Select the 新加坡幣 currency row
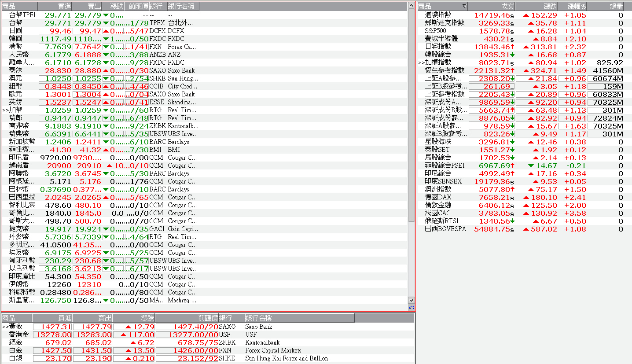 pos(205,142)
